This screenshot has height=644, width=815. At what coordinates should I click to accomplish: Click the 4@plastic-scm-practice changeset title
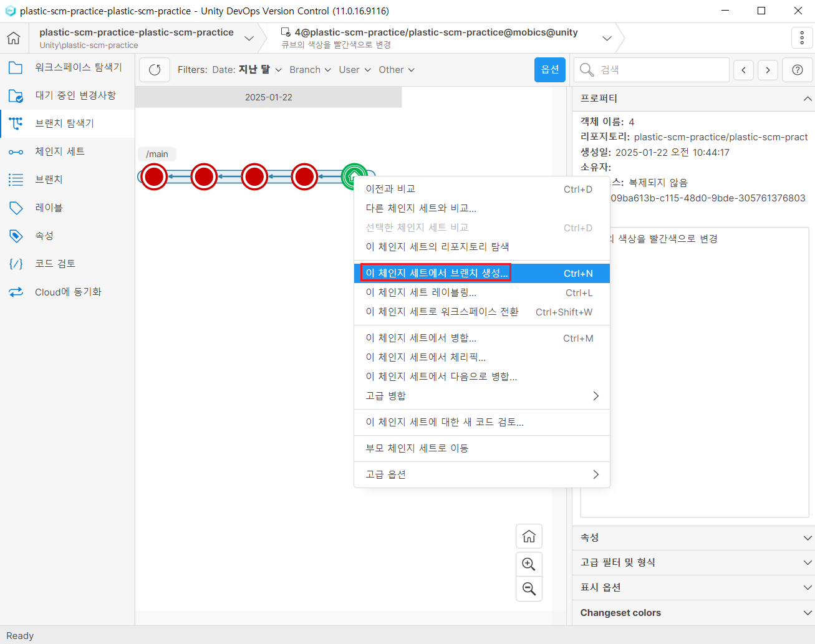coord(436,32)
